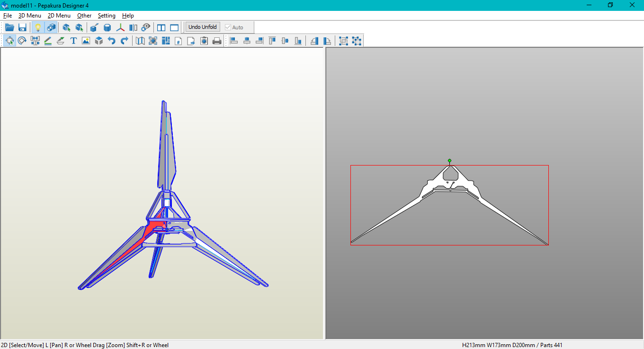Expand the Help menu

128,16
